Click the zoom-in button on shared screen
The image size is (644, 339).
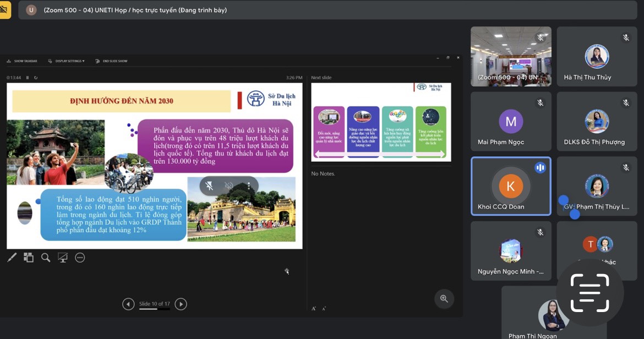[x=444, y=299]
